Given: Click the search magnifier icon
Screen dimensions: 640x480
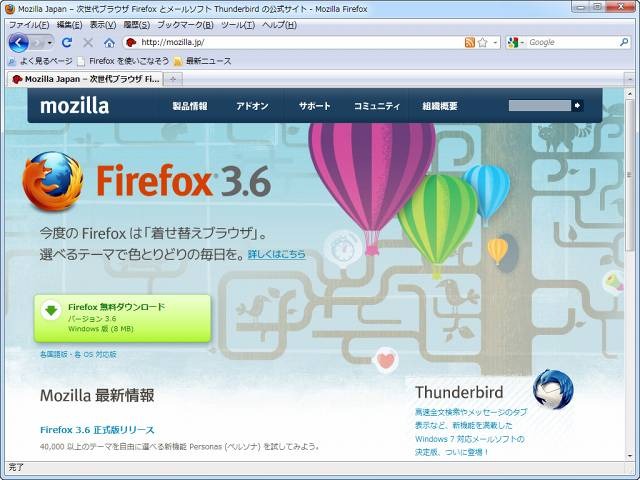Looking at the screenshot, I should tap(624, 42).
